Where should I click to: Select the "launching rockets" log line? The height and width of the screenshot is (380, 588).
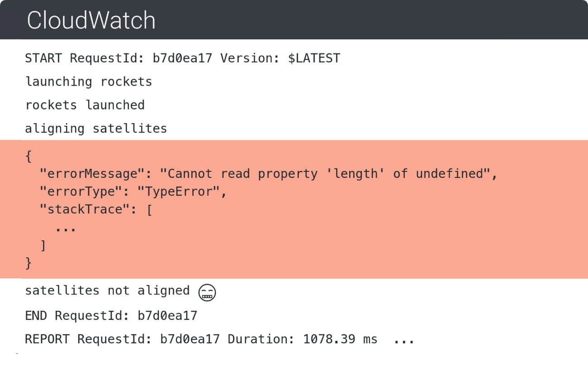89,82
